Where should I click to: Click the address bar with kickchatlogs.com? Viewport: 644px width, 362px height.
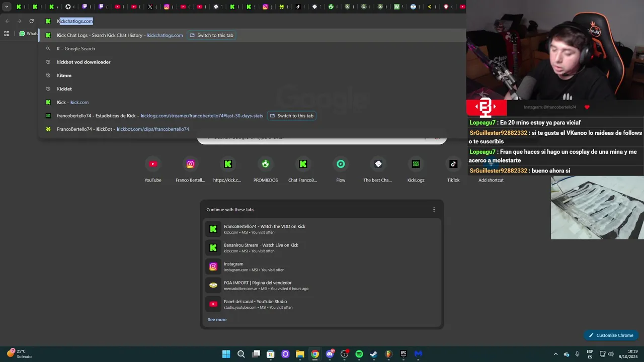click(252, 21)
